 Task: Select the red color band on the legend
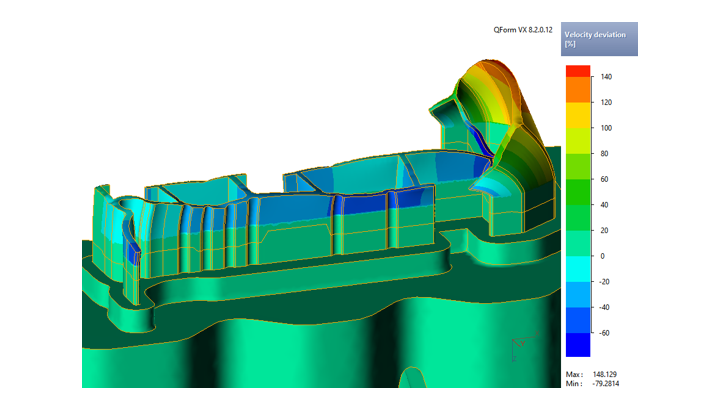coord(578,71)
